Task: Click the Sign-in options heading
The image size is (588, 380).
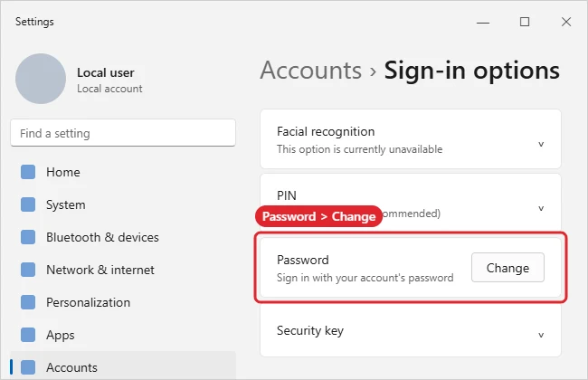Action: click(x=471, y=71)
